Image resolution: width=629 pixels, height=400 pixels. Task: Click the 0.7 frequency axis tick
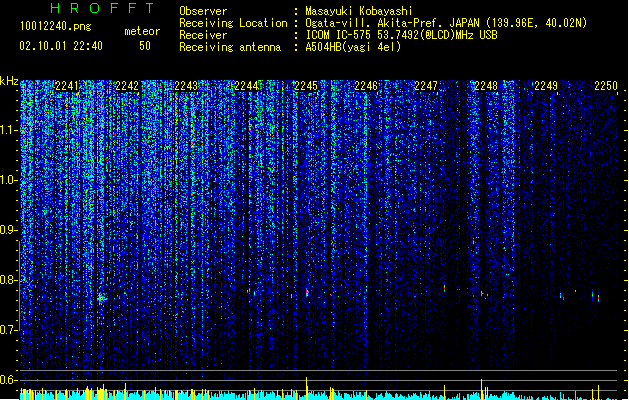pos(8,330)
